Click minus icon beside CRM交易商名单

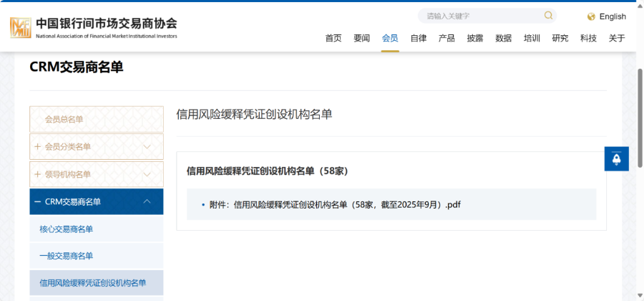click(x=37, y=202)
